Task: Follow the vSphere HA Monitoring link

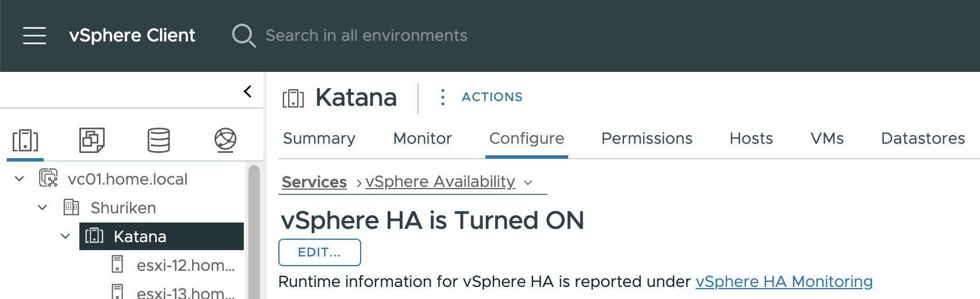Action: tap(784, 281)
